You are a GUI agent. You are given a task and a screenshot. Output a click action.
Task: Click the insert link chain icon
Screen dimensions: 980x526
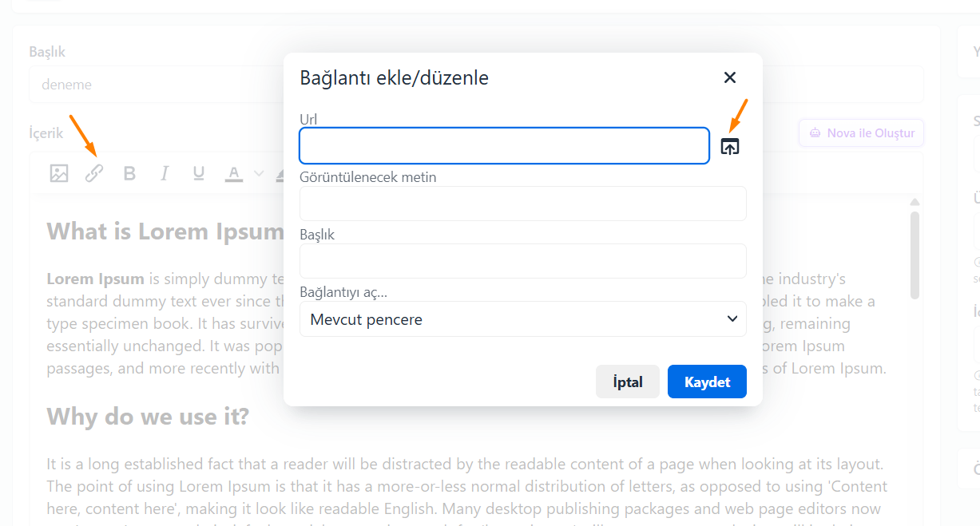94,173
